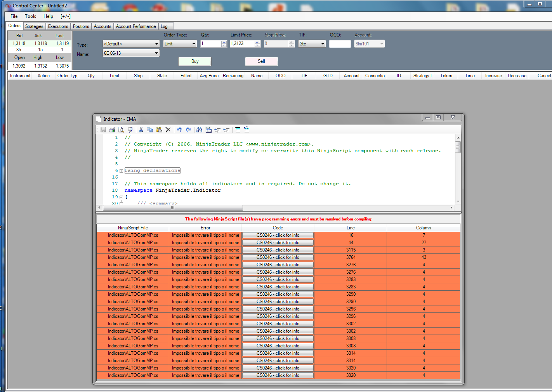Click the Qty input field showing 1
Screen dimensions: 552x392
(211, 44)
